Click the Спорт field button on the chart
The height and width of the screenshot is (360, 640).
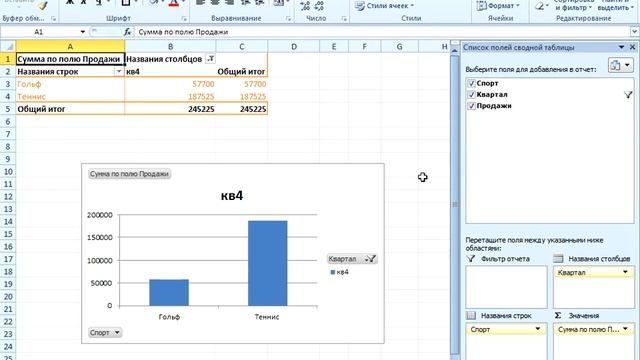coord(105,333)
